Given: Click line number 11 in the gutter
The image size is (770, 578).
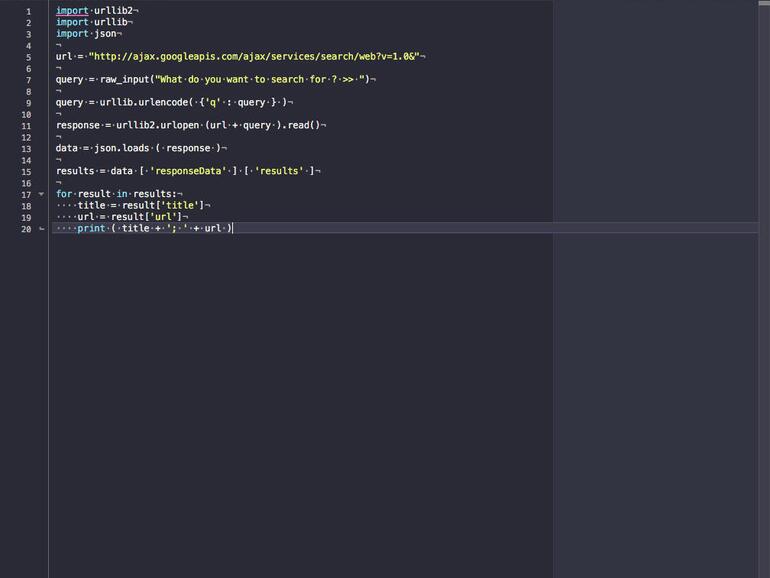Looking at the screenshot, I should 26,126.
